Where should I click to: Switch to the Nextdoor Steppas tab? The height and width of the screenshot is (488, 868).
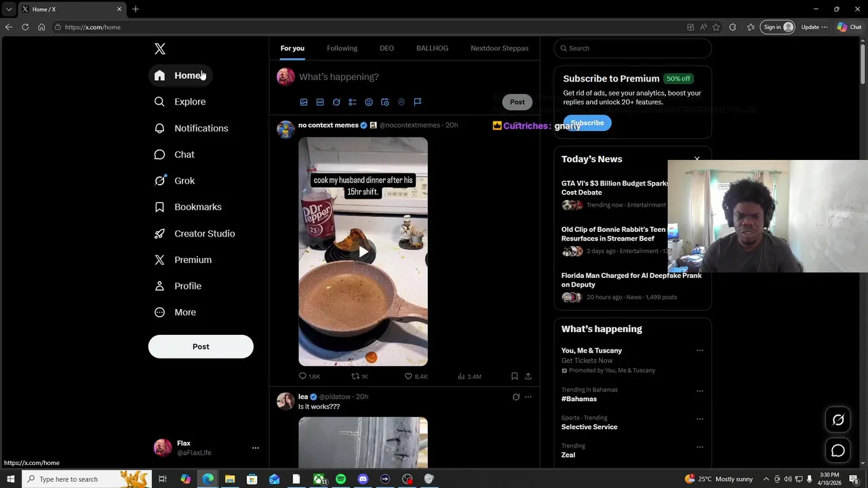coord(499,48)
